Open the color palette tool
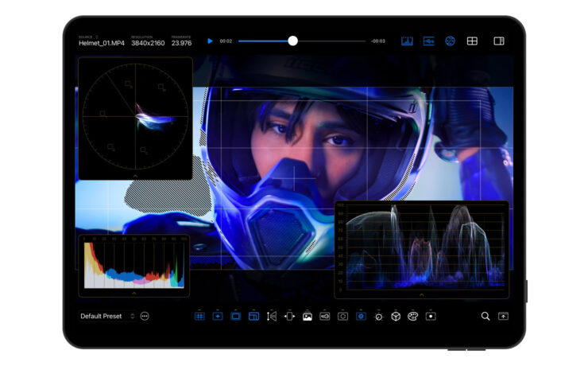588x366 pixels. pos(413,316)
